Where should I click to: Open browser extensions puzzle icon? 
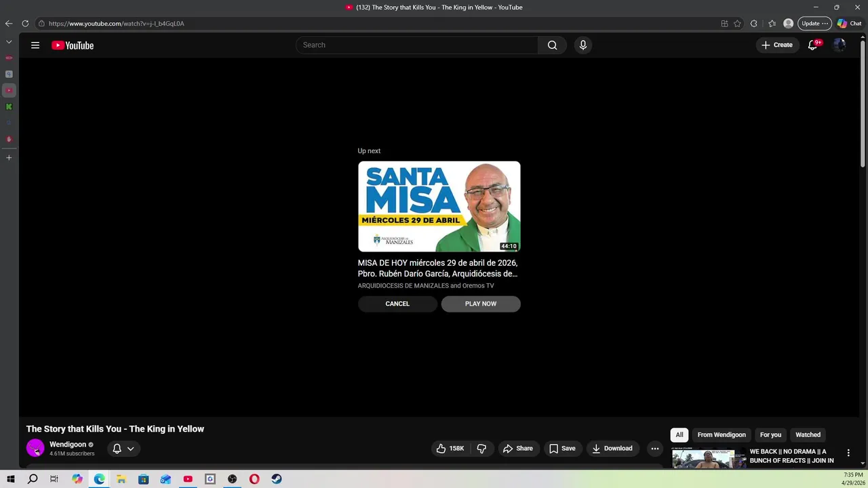[x=753, y=24]
